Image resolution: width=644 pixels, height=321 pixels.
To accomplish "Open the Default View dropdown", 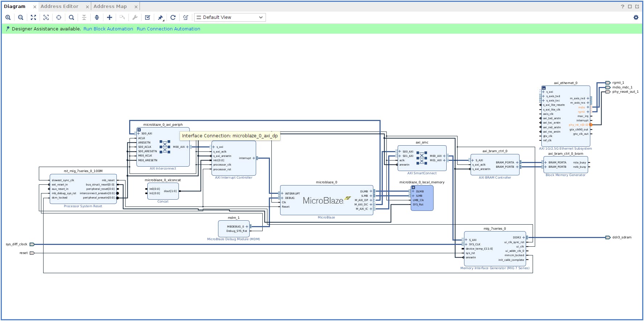I will click(230, 17).
